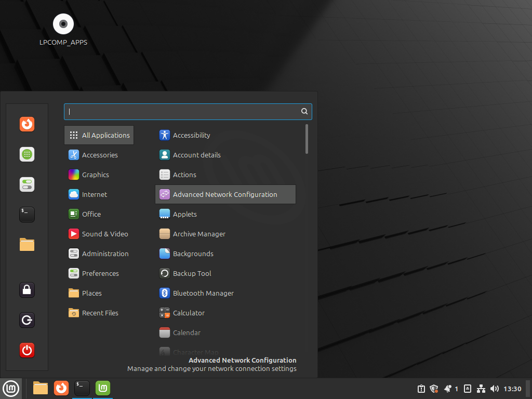Screen dimensions: 532x399
Task: Open the Applets settings
Action: tap(225, 214)
